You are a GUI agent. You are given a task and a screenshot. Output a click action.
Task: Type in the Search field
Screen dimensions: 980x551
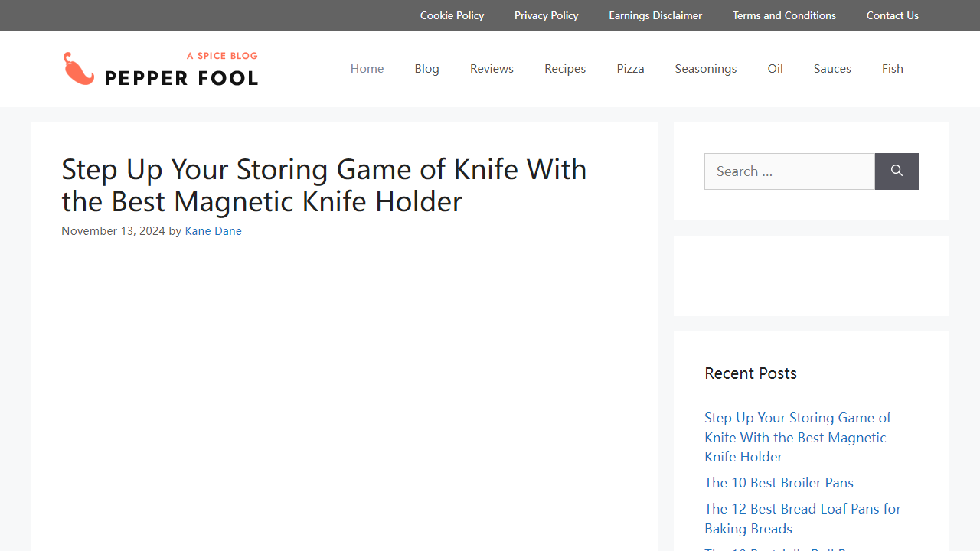click(789, 171)
